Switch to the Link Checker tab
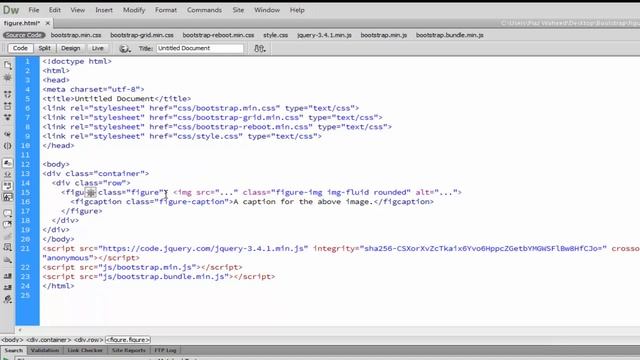 [85, 350]
